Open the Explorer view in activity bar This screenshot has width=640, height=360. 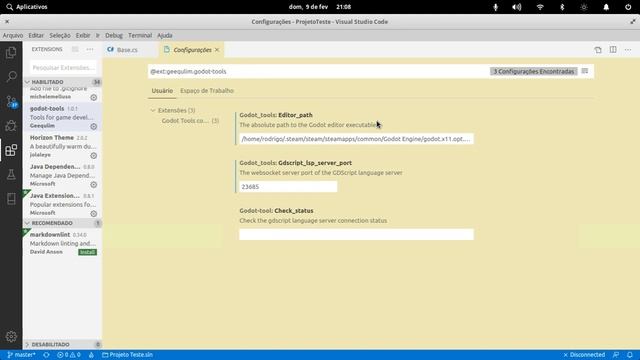[x=11, y=52]
